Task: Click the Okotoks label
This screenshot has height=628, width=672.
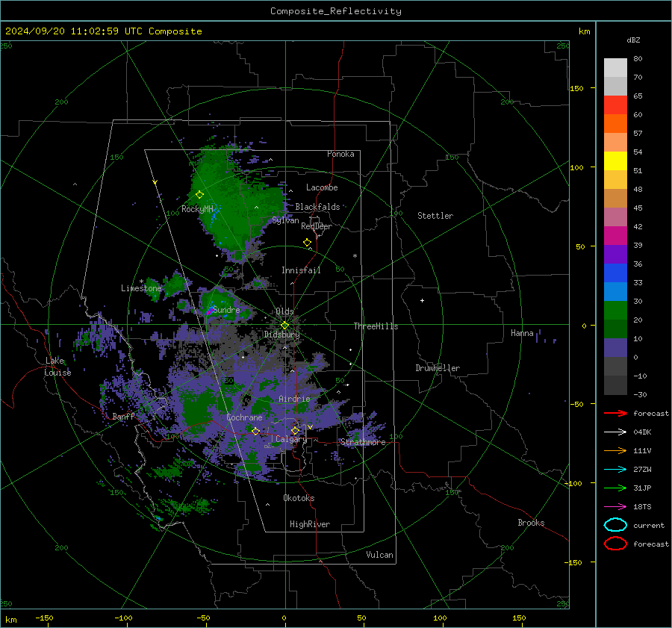Action: [x=299, y=498]
